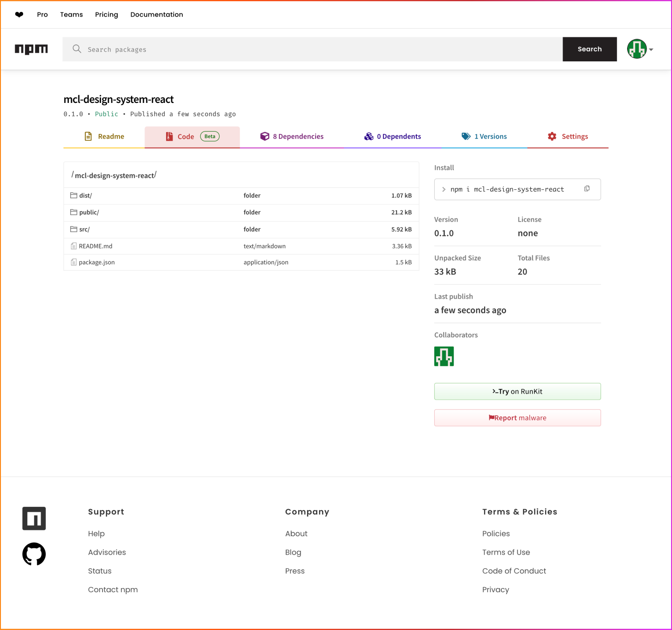Image resolution: width=672 pixels, height=630 pixels.
Task: Click the Search button
Action: pos(590,49)
